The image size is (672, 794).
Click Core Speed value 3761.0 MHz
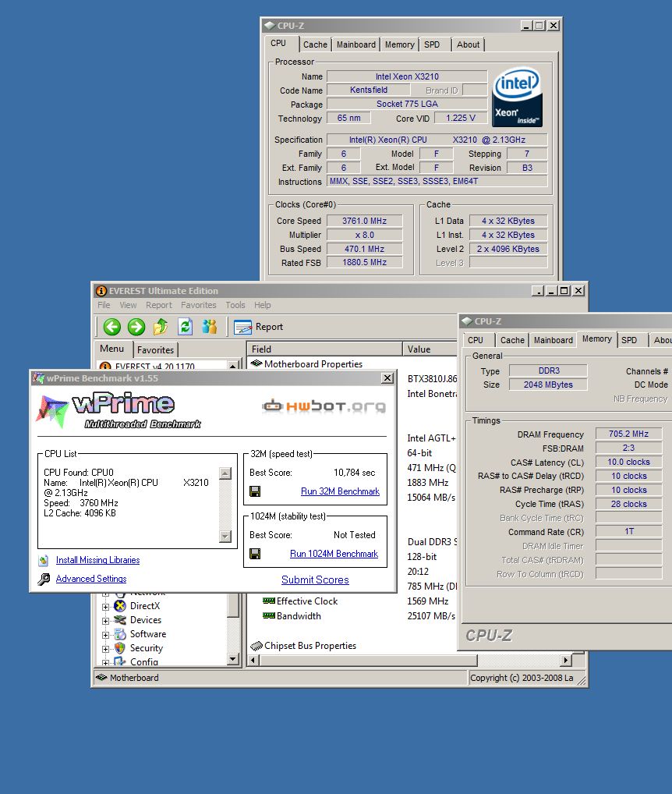coord(364,221)
